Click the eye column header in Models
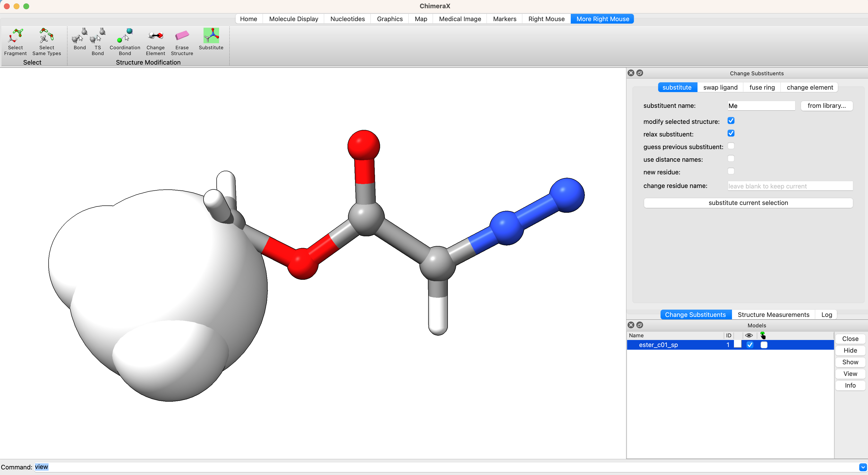This screenshot has height=475, width=868. tap(749, 336)
